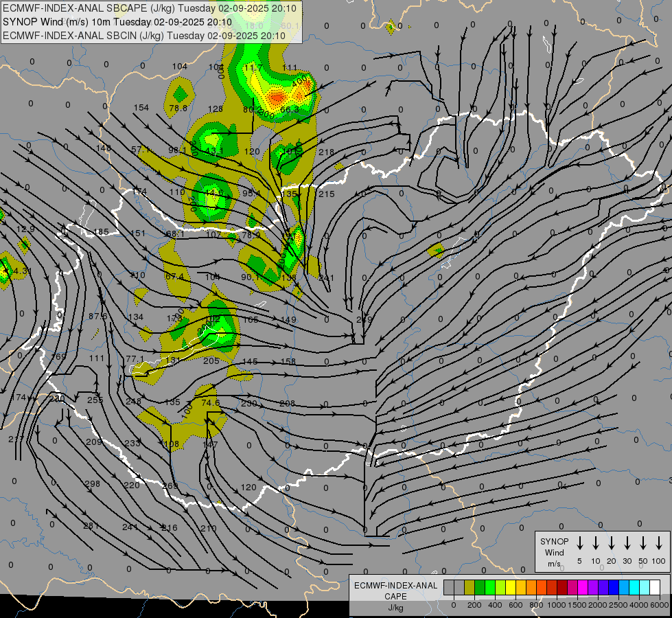Click the CAPE value '154' on map
This screenshot has height=618, width=672.
141,108
